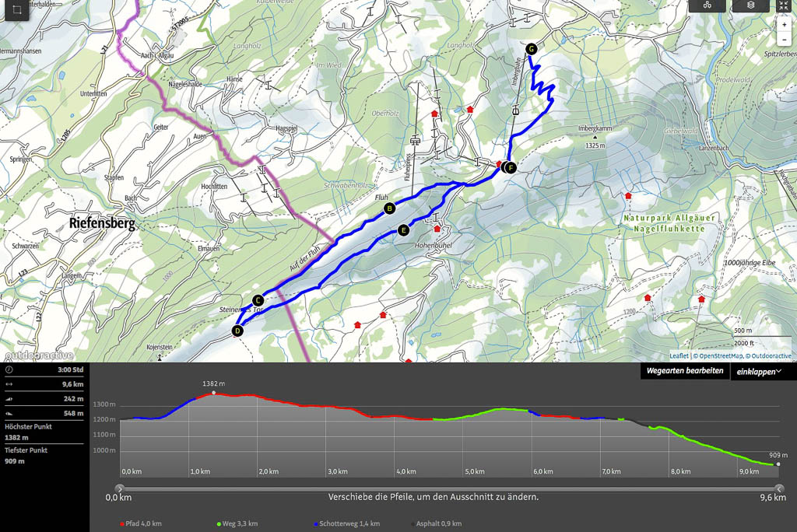797x532 pixels.
Task: Exit fullscreen with the collapse arrows icon
Action: click(x=785, y=5)
